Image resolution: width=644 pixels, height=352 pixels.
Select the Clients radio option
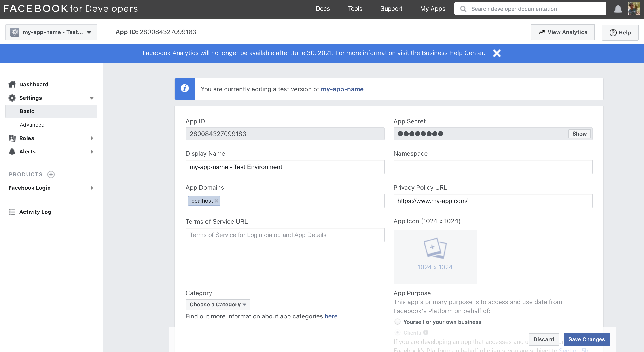pyautogui.click(x=398, y=332)
